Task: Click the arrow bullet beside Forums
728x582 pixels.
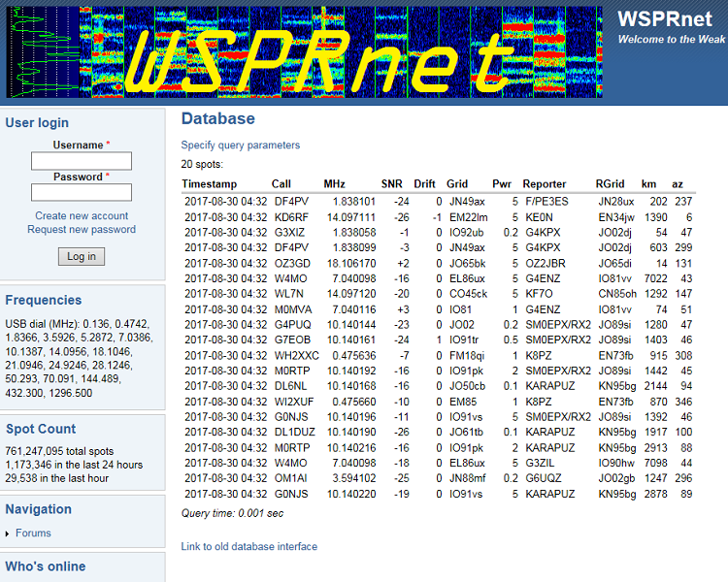Action: tap(8, 533)
